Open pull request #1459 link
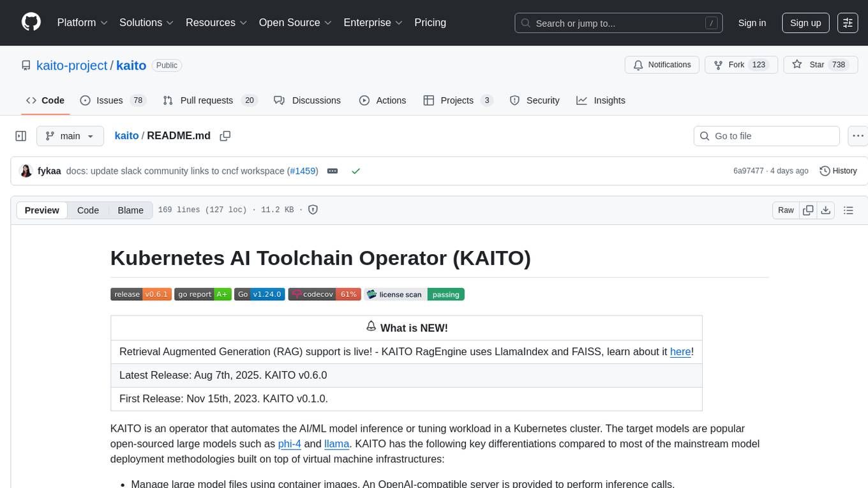 point(303,171)
